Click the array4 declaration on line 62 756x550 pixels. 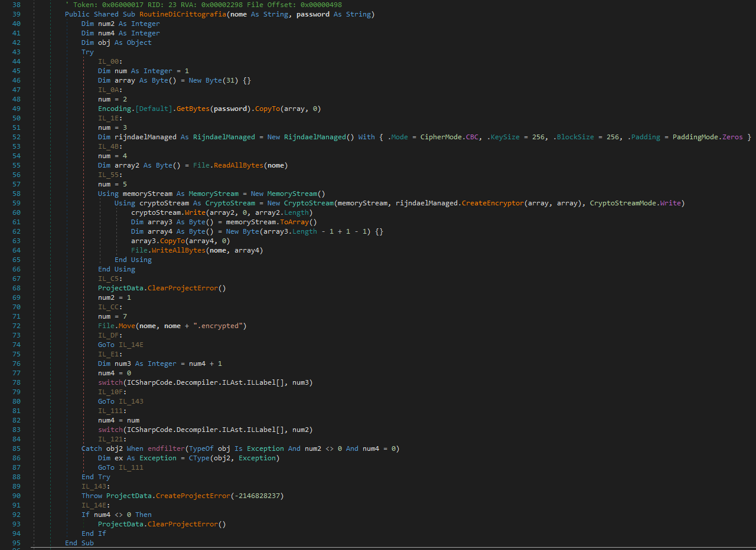tap(160, 231)
